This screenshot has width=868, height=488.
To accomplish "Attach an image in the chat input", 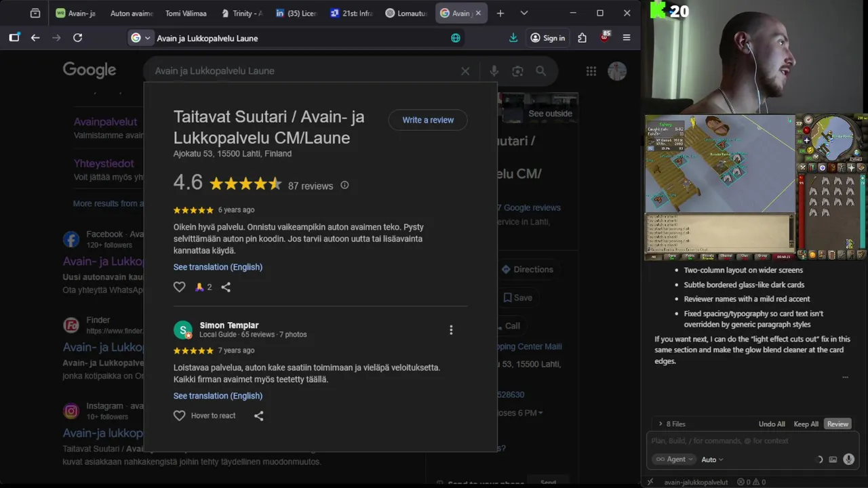I will point(833,460).
